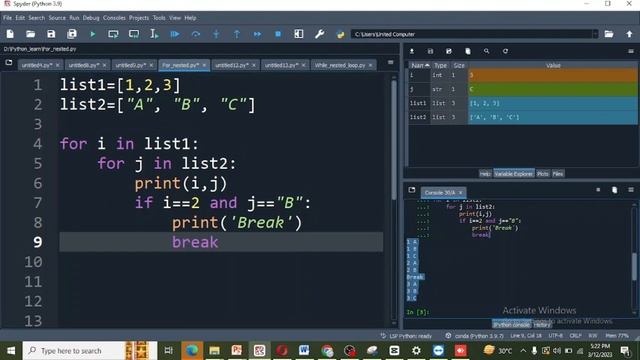Image resolution: width=640 pixels, height=360 pixels.
Task: Import data in Variable Explorer
Action: coord(412,51)
